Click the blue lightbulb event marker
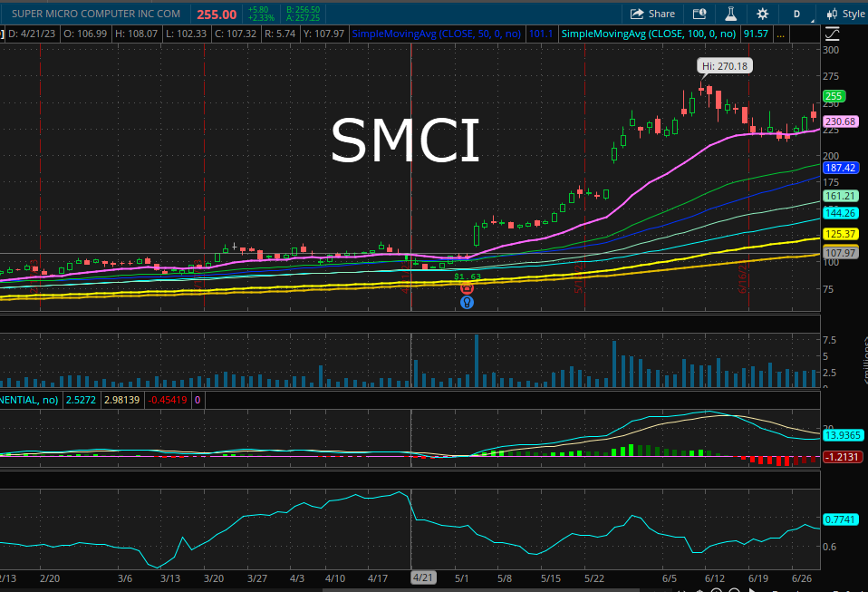Viewport: 868px width, 592px height. [x=468, y=303]
